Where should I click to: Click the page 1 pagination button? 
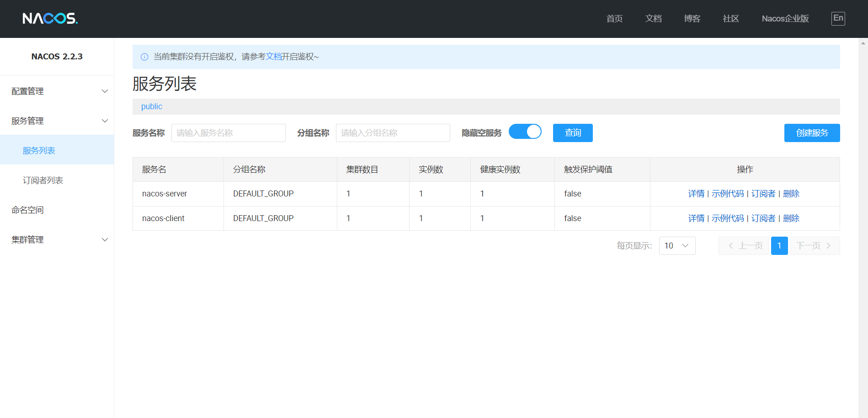[x=779, y=246]
